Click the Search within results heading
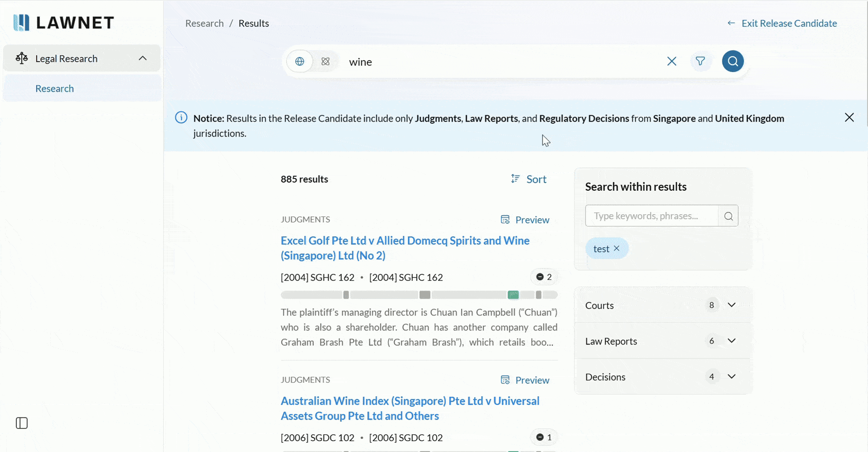This screenshot has height=452, width=868. coord(636,187)
